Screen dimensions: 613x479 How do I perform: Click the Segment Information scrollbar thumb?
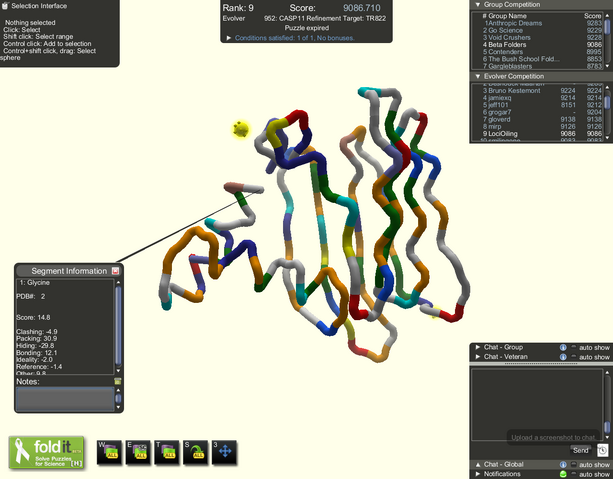pos(118,326)
